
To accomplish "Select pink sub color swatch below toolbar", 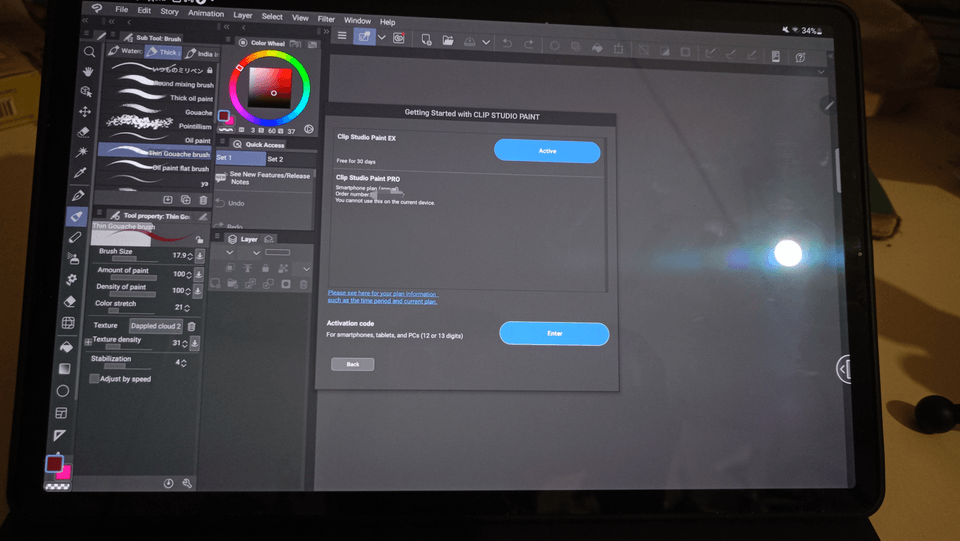I will tap(64, 472).
